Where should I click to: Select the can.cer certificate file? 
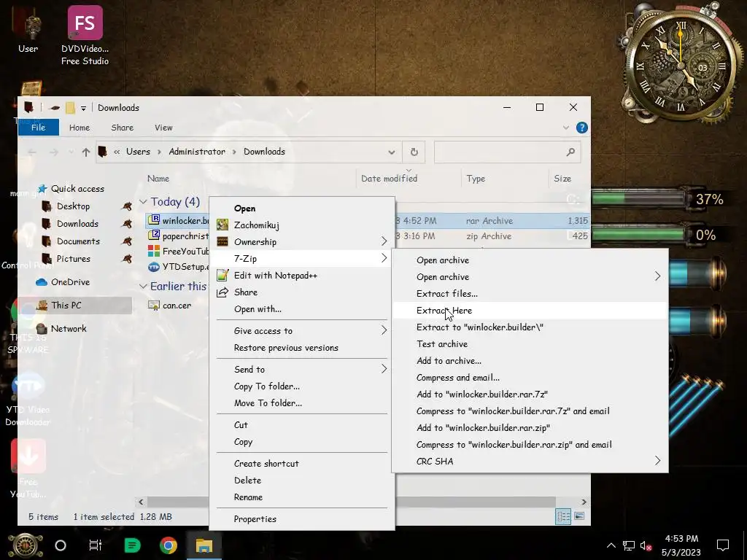pos(169,306)
